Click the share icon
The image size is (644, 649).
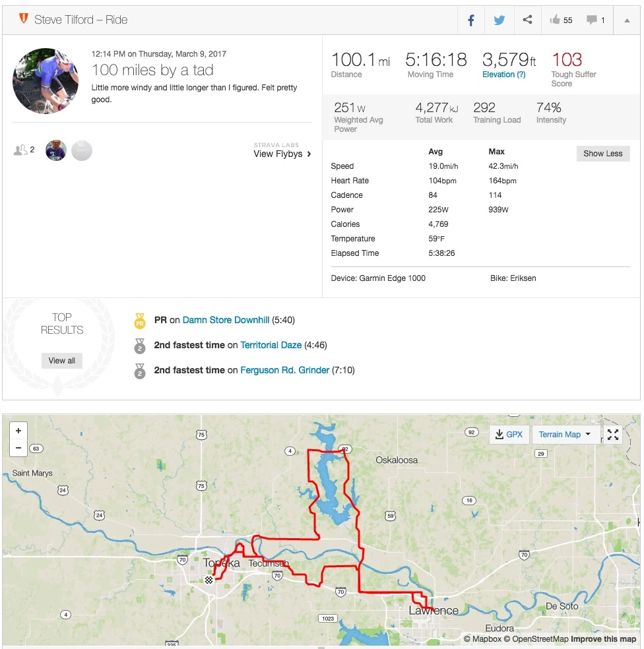(527, 20)
